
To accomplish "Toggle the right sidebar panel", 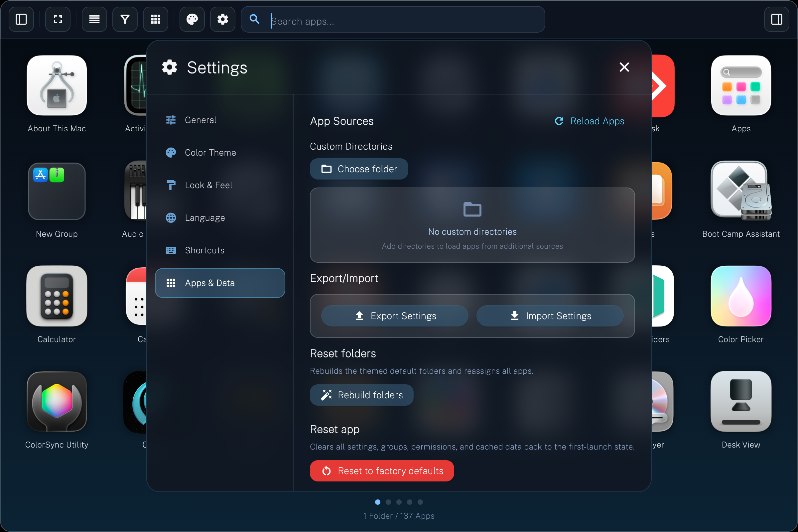I will pos(777,19).
